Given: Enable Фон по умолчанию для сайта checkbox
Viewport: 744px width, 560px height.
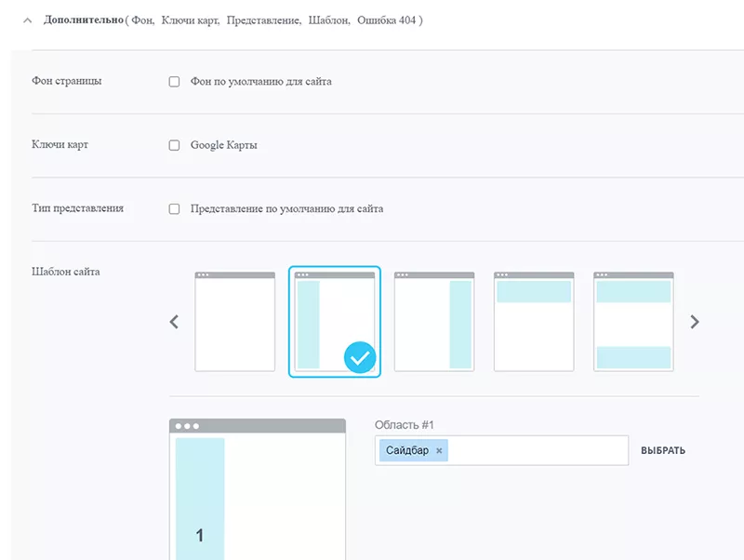Looking at the screenshot, I should (174, 82).
